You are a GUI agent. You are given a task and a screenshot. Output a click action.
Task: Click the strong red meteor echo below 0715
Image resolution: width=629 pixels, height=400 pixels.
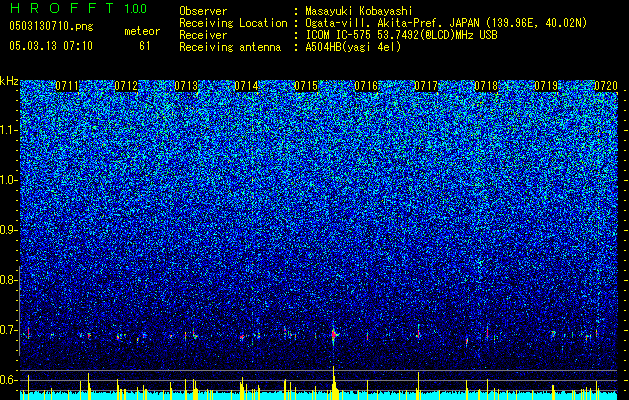coord(334,335)
